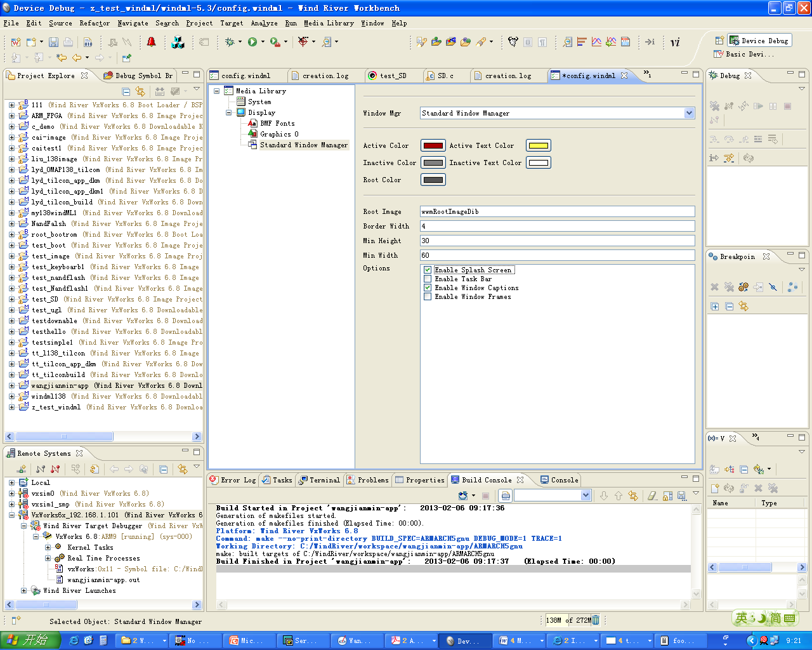Image resolution: width=812 pixels, height=650 pixels.
Task: Toggle Enable Splash Screen checkbox
Action: point(428,270)
